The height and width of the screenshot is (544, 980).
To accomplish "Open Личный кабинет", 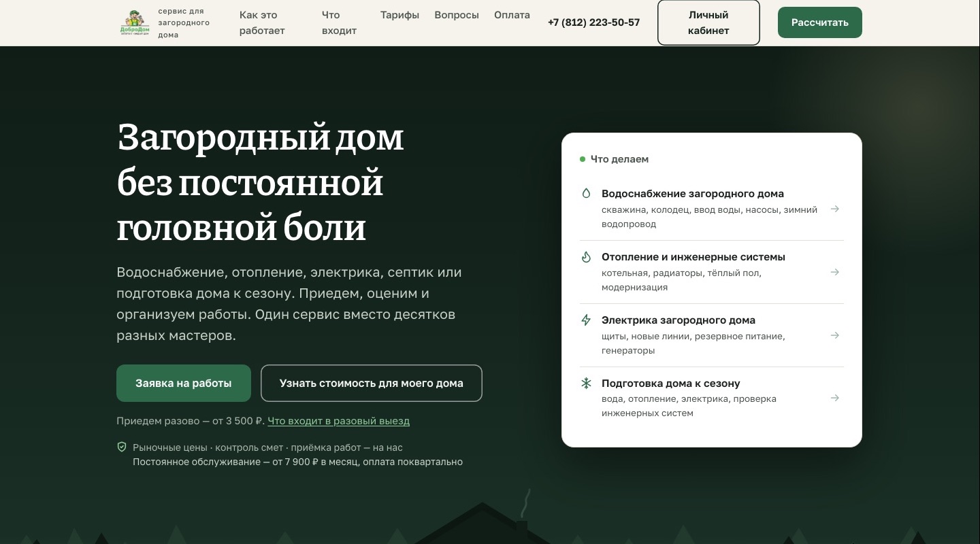I will pyautogui.click(x=708, y=22).
